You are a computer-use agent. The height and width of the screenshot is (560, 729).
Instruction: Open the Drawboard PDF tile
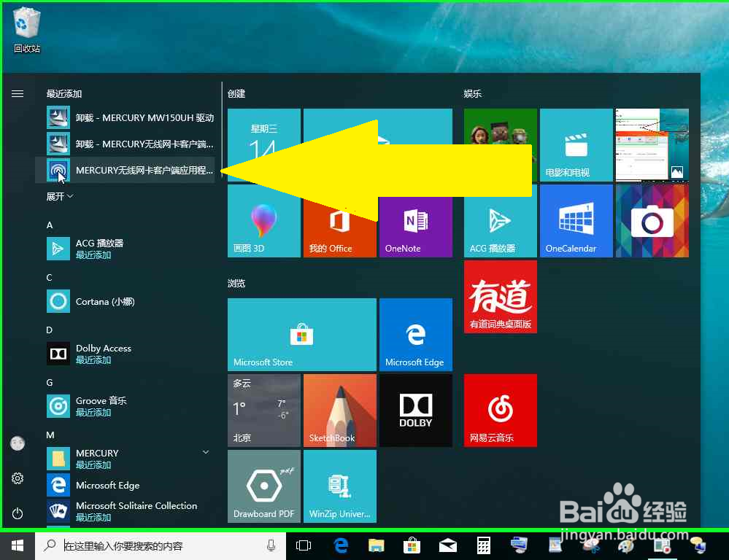click(x=263, y=486)
